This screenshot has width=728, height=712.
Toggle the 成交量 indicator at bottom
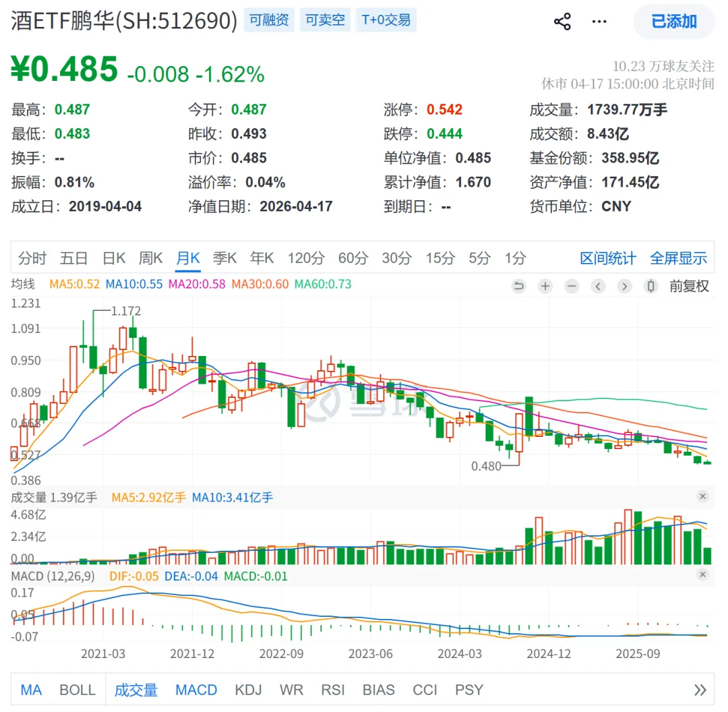coord(136,690)
